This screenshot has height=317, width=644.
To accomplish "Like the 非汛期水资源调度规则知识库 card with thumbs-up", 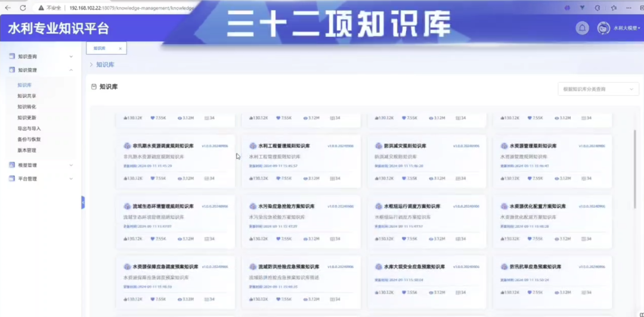I will point(126,179).
